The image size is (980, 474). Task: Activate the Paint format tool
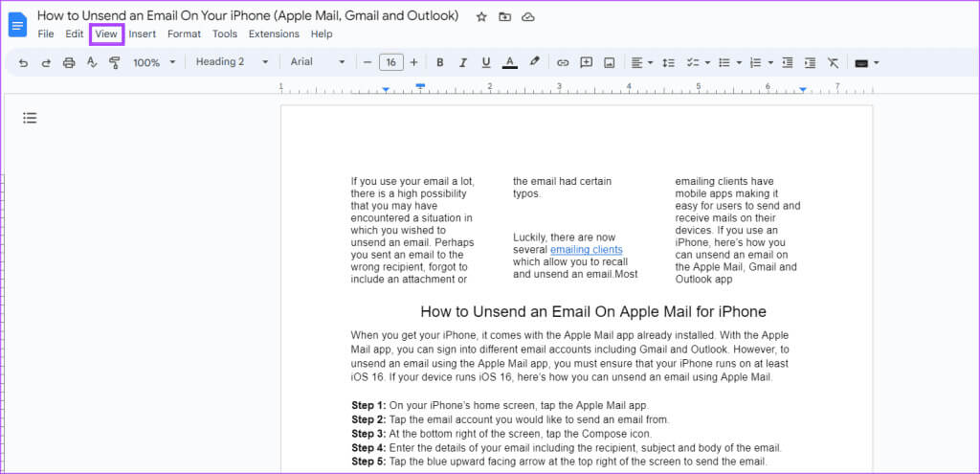pyautogui.click(x=115, y=62)
